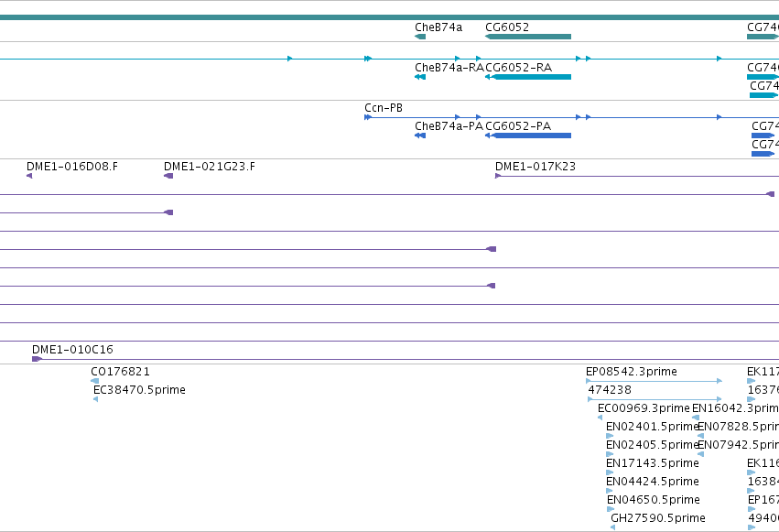Select the DME1-010C16 start marker

[x=37, y=359]
